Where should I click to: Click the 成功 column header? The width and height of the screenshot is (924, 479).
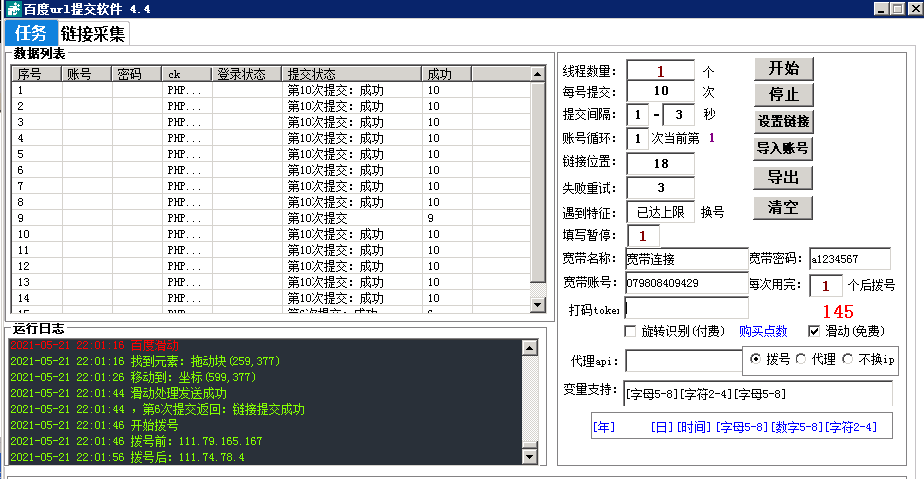tap(447, 74)
